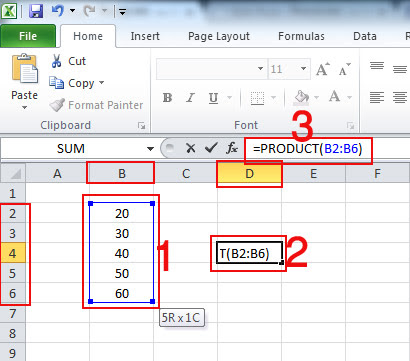Apply Fill Color paint bucket
Image resolution: width=410 pixels, height=361 pixels.
[x=301, y=98]
